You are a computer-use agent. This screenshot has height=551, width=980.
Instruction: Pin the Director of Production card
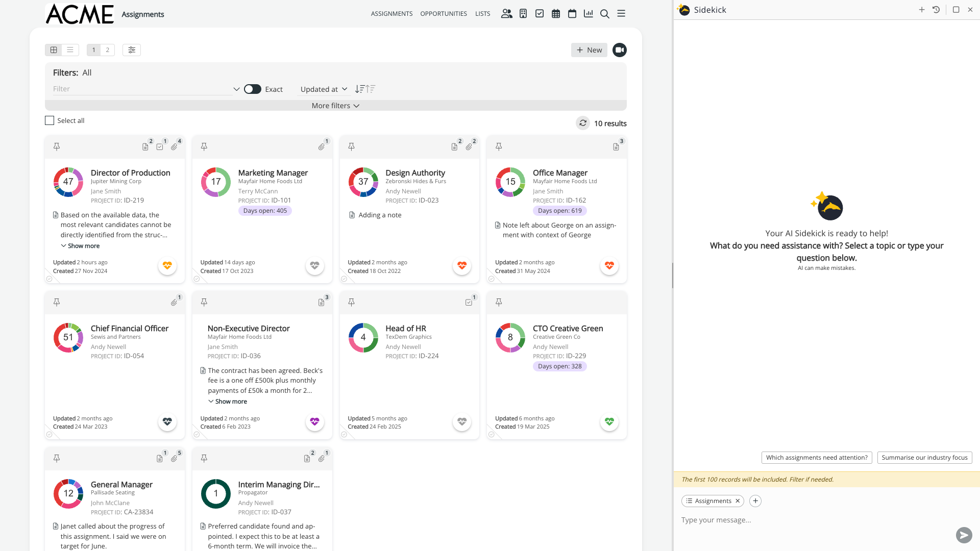(x=57, y=147)
